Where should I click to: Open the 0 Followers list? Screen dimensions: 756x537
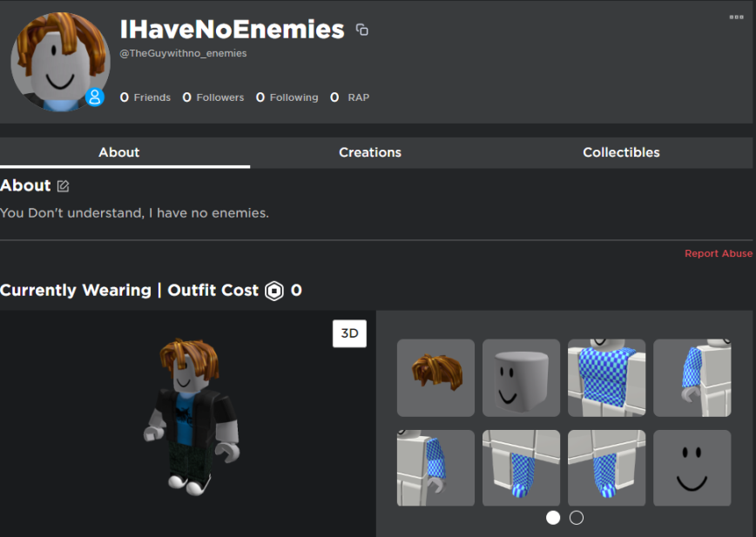[x=213, y=97]
